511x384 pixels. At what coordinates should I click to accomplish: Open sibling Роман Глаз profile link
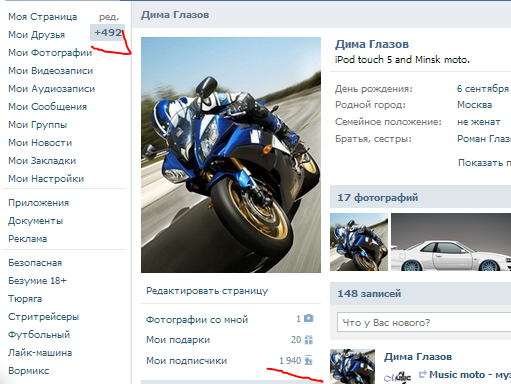(484, 138)
